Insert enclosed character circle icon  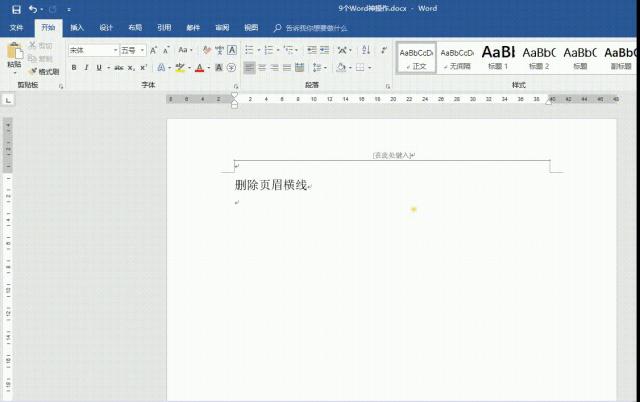pyautogui.click(x=231, y=68)
